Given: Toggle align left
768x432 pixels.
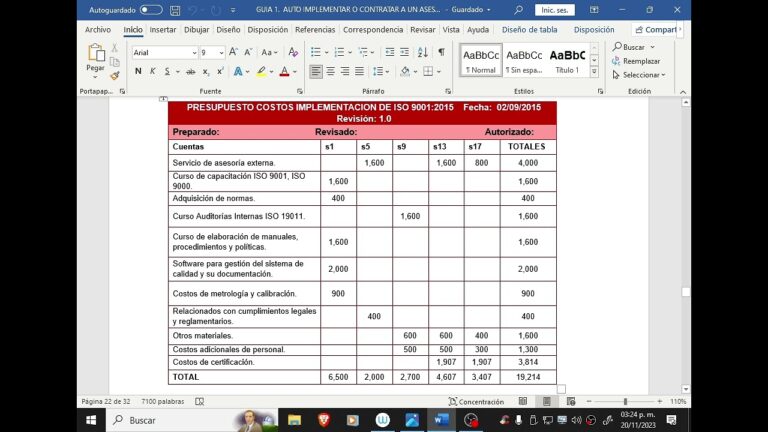Looking at the screenshot, I should 316,72.
